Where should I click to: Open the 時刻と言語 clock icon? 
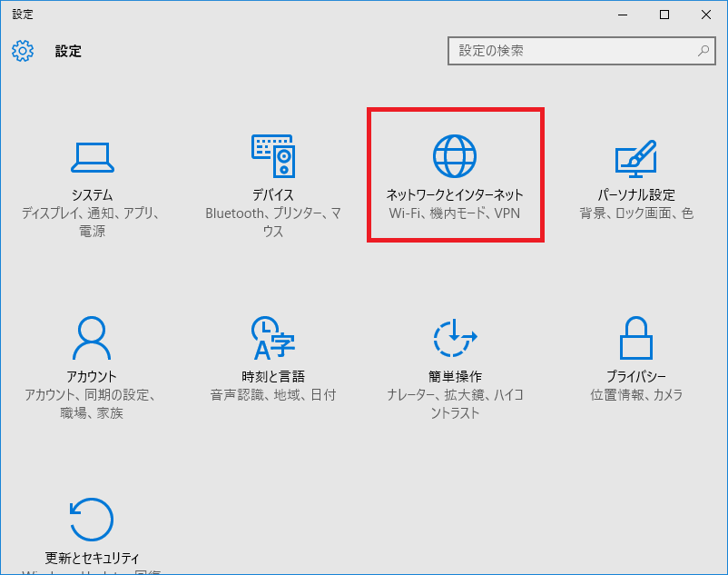tap(273, 338)
